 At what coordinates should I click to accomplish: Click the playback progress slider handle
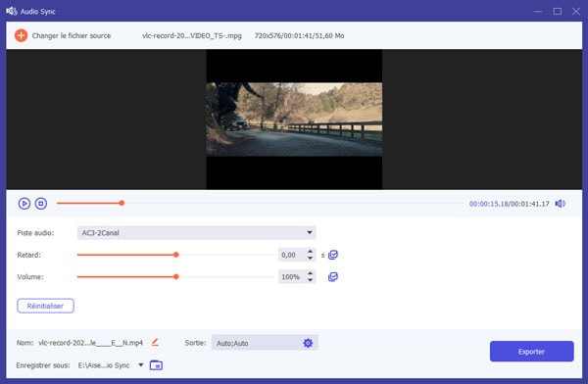click(122, 203)
